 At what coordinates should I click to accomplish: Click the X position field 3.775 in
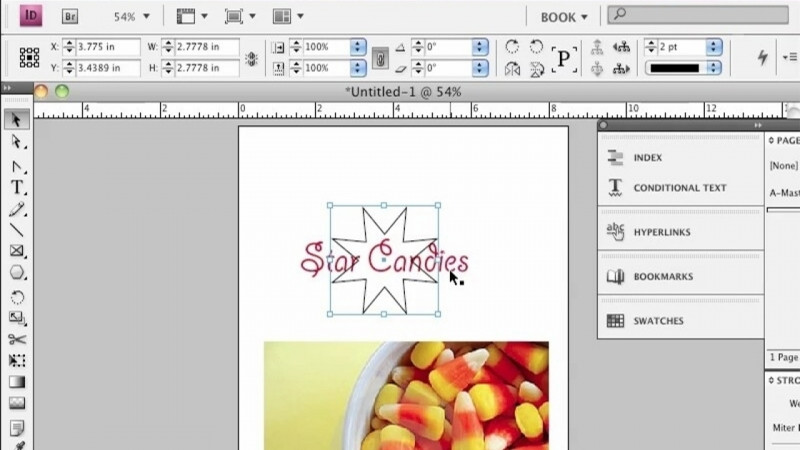(108, 47)
